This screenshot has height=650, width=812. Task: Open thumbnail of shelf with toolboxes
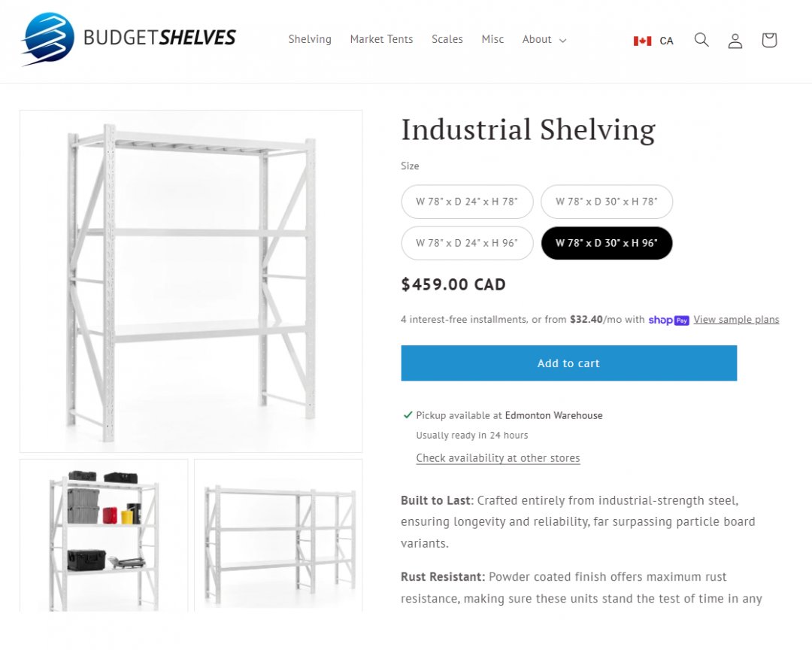pyautogui.click(x=104, y=534)
